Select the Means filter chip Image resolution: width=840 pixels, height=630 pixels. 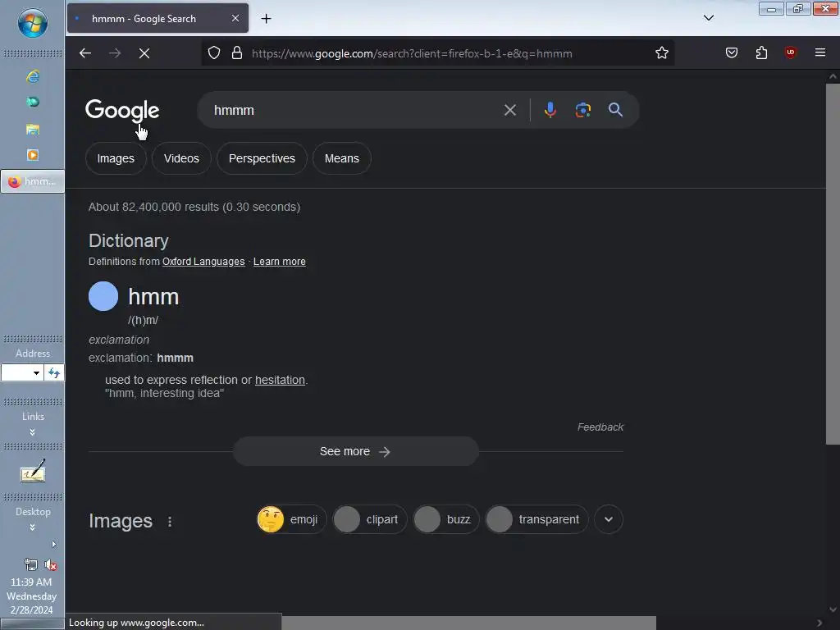[x=342, y=158]
